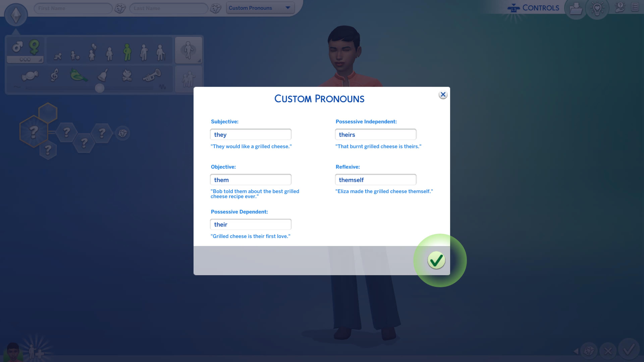Click the Last Name field
This screenshot has width=644, height=362.
tap(169, 8)
